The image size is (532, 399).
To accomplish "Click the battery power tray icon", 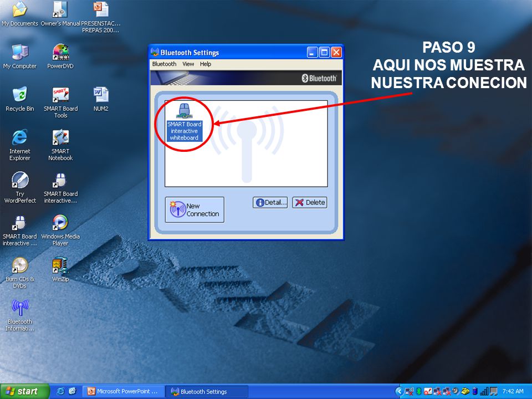I will coord(475,392).
